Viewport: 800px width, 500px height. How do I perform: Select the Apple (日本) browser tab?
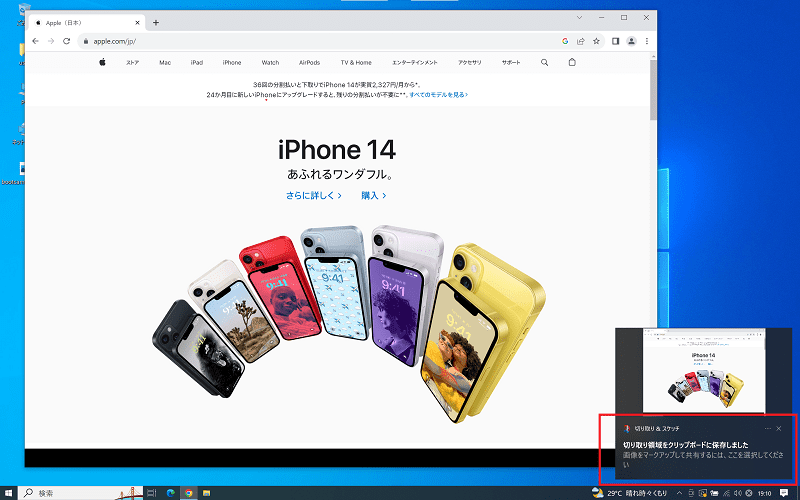point(87,23)
